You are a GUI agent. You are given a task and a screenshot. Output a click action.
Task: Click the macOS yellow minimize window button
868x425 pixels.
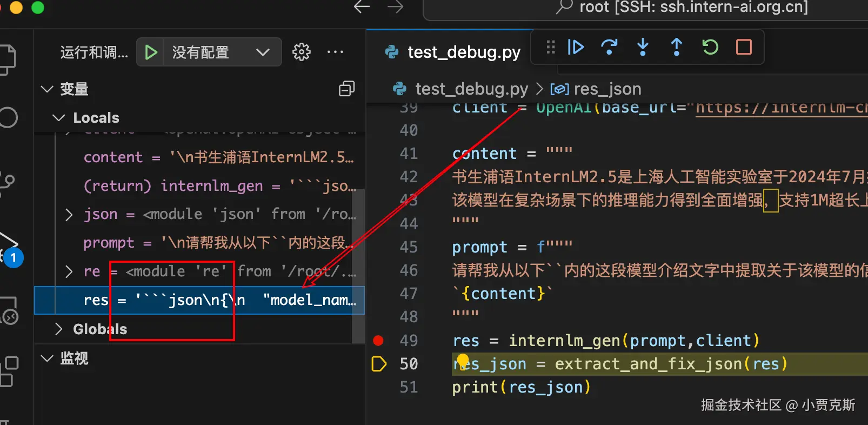(16, 7)
